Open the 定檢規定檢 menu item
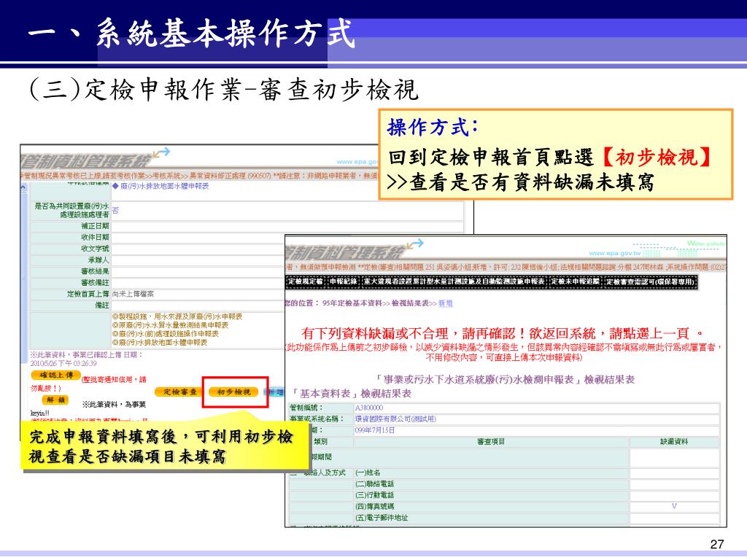747x560 pixels. (306, 281)
